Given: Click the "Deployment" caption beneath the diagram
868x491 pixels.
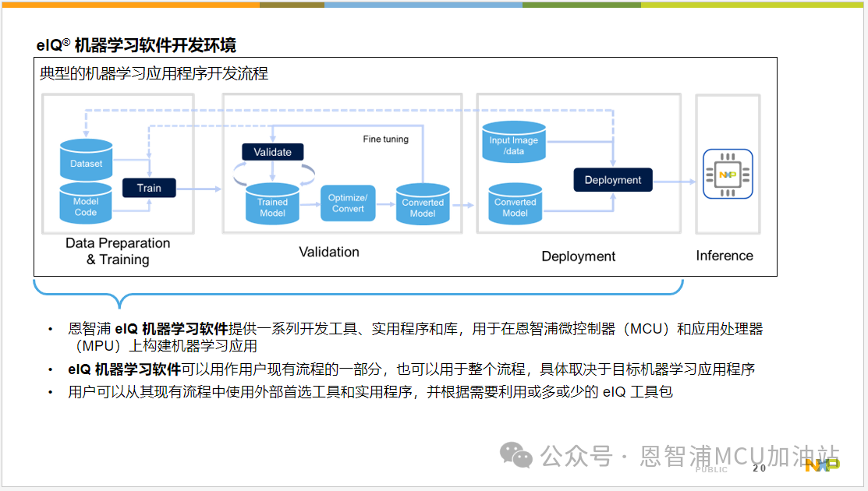Looking at the screenshot, I should tap(579, 256).
